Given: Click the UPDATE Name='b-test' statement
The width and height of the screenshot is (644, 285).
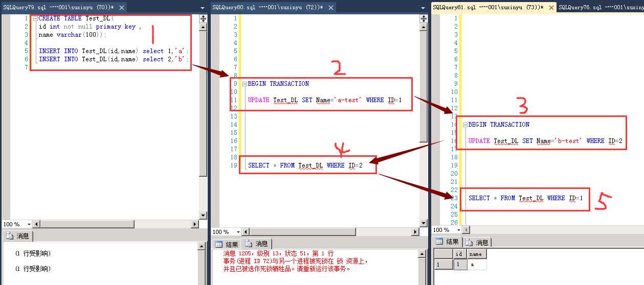Looking at the screenshot, I should 545,141.
